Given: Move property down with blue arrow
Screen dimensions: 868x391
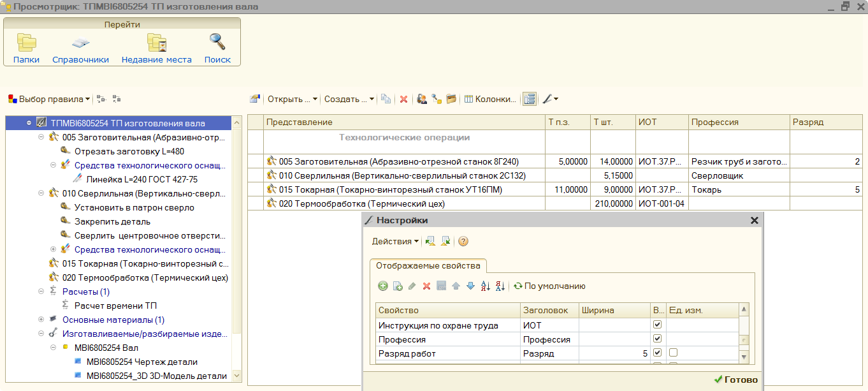Looking at the screenshot, I should click(470, 286).
